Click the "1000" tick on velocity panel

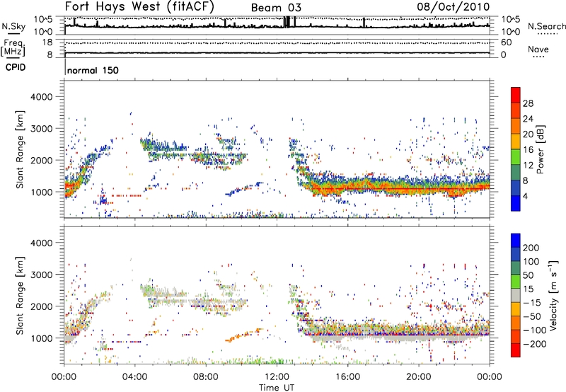point(42,338)
